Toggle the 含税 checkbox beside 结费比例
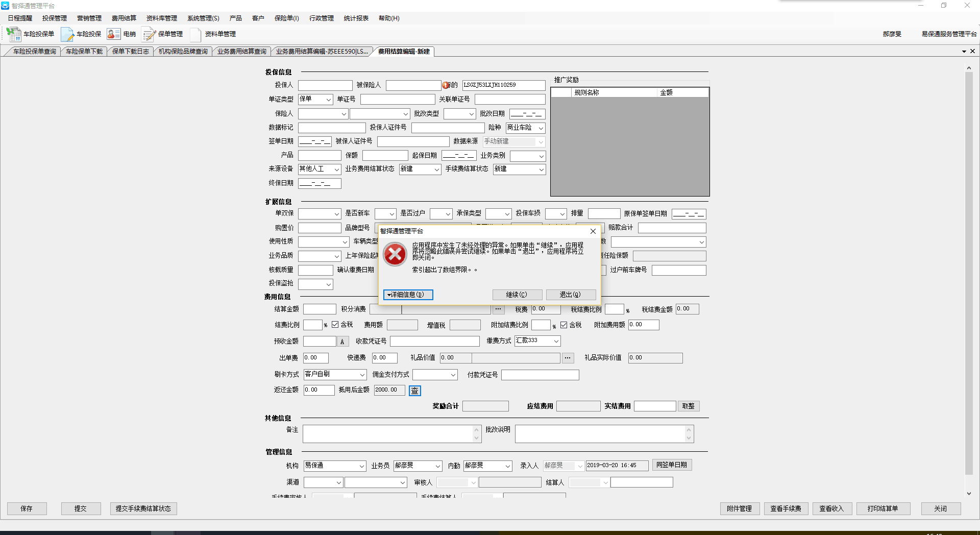Screen dimensions: 980x535 335,325
